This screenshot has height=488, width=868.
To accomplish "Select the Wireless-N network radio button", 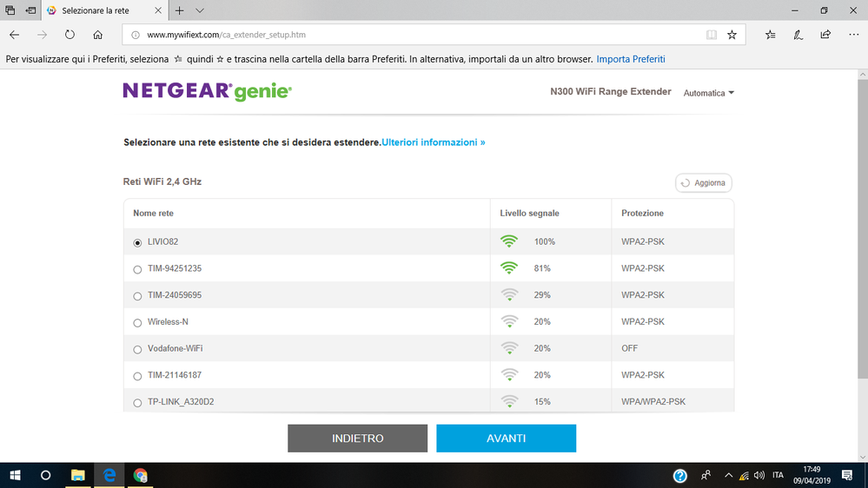I will 137,322.
